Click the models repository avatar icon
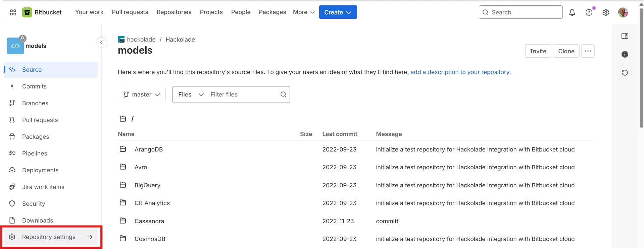This screenshot has height=249, width=644. pyautogui.click(x=15, y=46)
